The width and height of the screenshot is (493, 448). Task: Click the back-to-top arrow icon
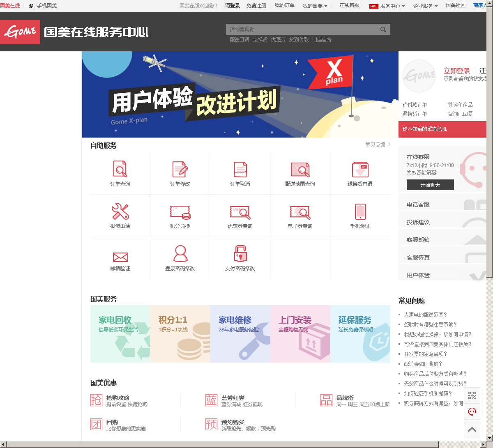[472, 430]
